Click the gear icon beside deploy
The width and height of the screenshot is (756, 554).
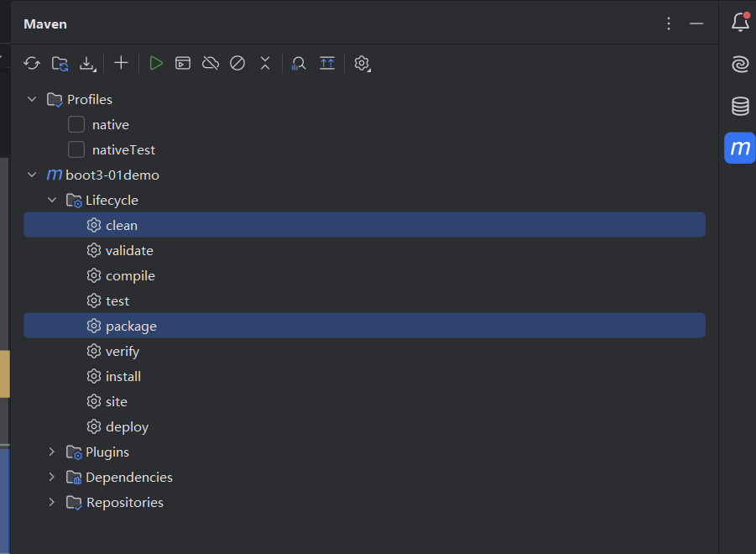coord(94,426)
